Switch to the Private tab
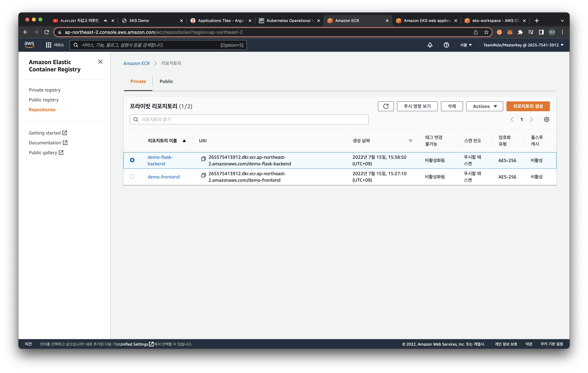 click(x=138, y=81)
